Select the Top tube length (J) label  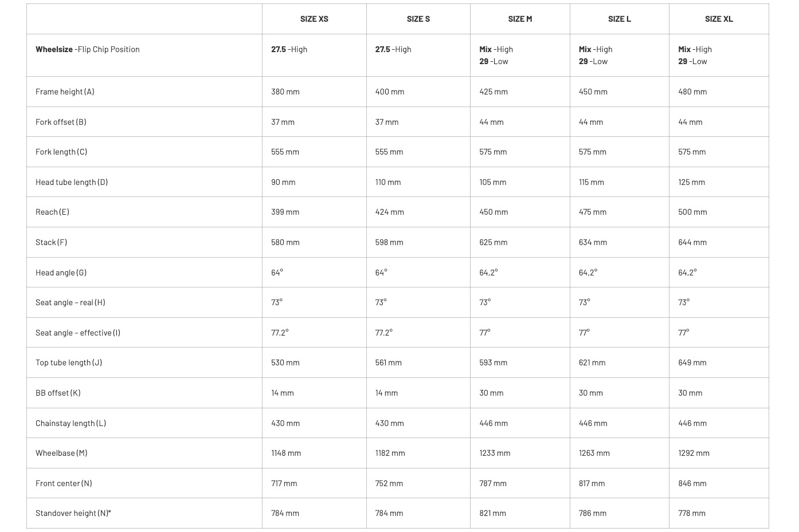69,362
